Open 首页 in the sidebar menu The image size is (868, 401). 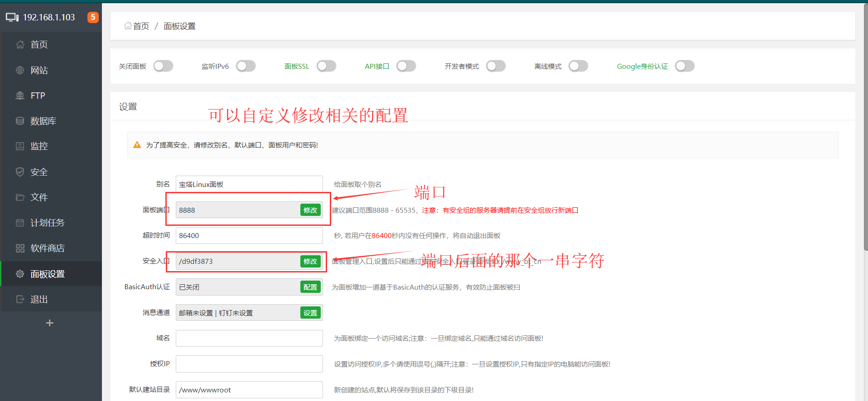(x=51, y=44)
